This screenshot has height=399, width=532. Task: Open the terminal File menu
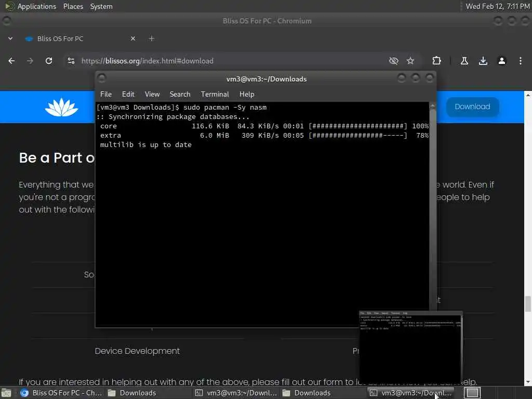coord(106,95)
